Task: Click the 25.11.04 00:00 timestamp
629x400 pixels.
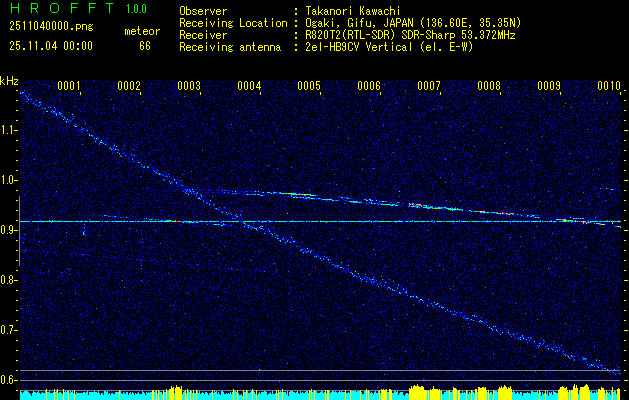Action: click(51, 46)
